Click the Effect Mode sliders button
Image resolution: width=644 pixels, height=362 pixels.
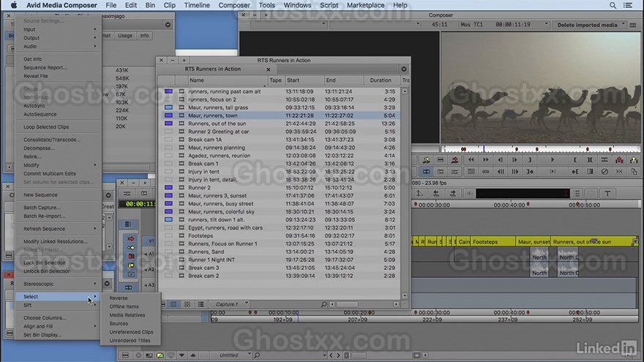coord(454,172)
